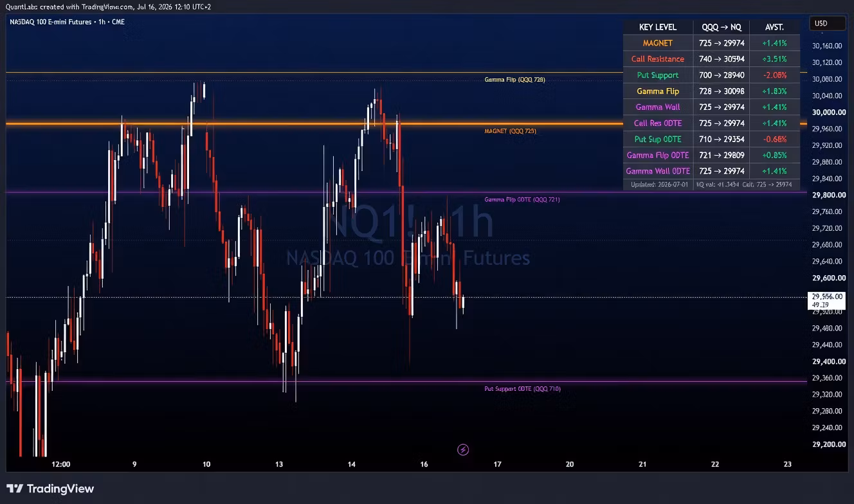Viewport: 854px width, 504px height.
Task: Click the -0.68% Put Sup 0DTE value
Action: (x=774, y=139)
